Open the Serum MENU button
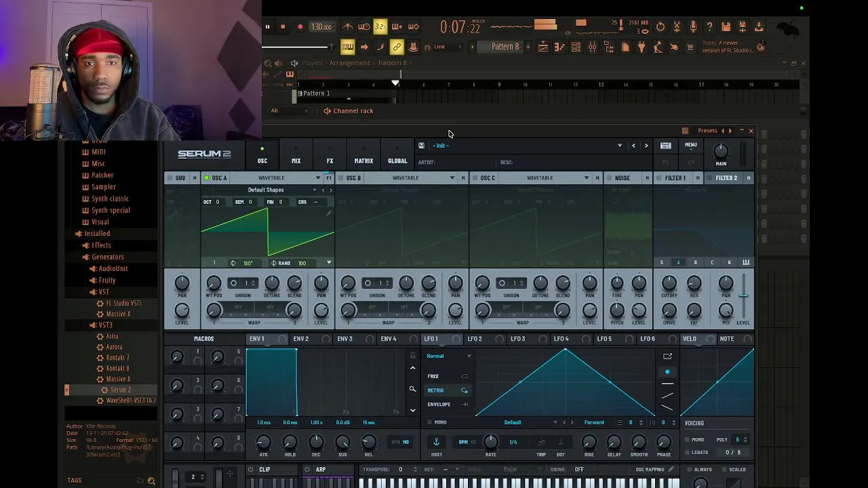This screenshot has height=488, width=868. tap(691, 145)
